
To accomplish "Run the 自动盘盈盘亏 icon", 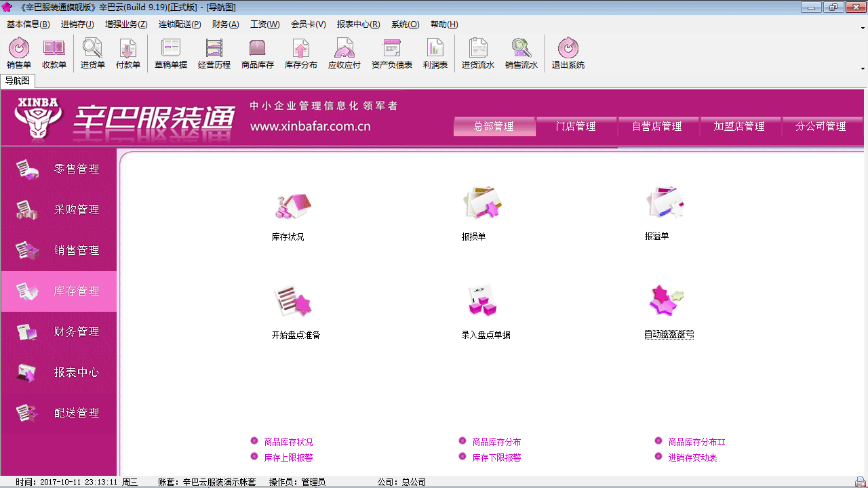I will [x=667, y=300].
